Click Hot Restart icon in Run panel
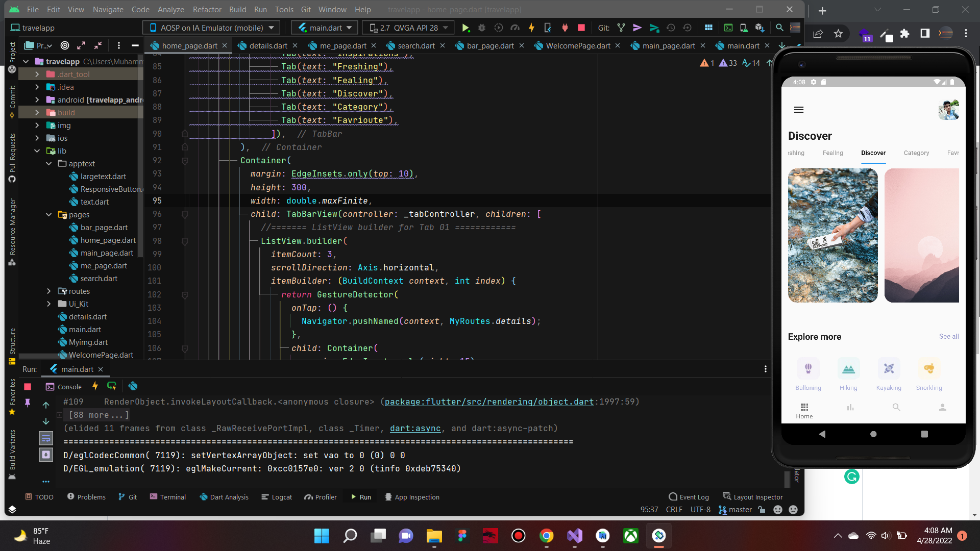Image resolution: width=980 pixels, height=551 pixels. [112, 386]
